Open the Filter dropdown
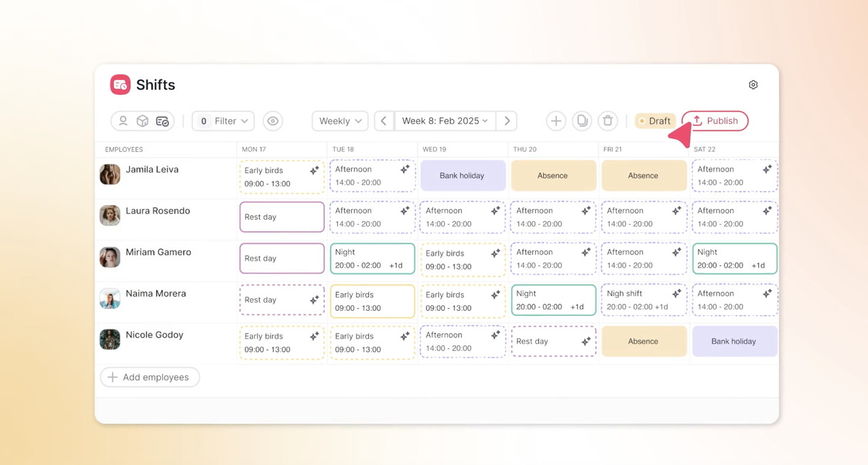Image resolution: width=868 pixels, height=465 pixels. pos(223,121)
